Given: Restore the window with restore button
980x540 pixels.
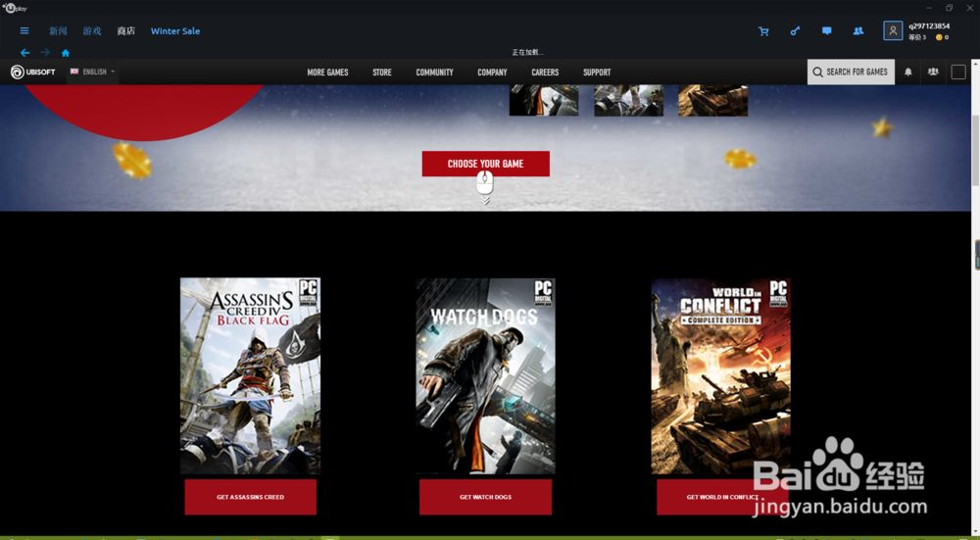Looking at the screenshot, I should tap(949, 8).
